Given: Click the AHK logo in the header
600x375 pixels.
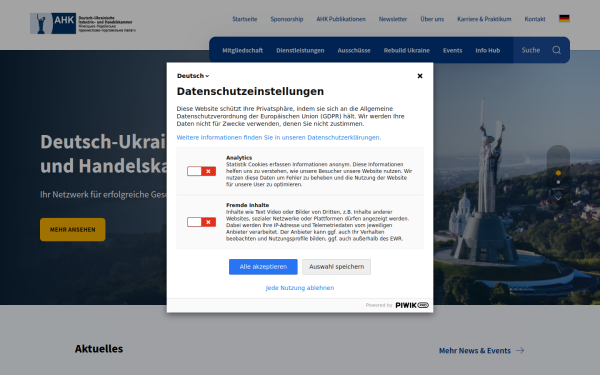Looking at the screenshot, I should 83,23.
